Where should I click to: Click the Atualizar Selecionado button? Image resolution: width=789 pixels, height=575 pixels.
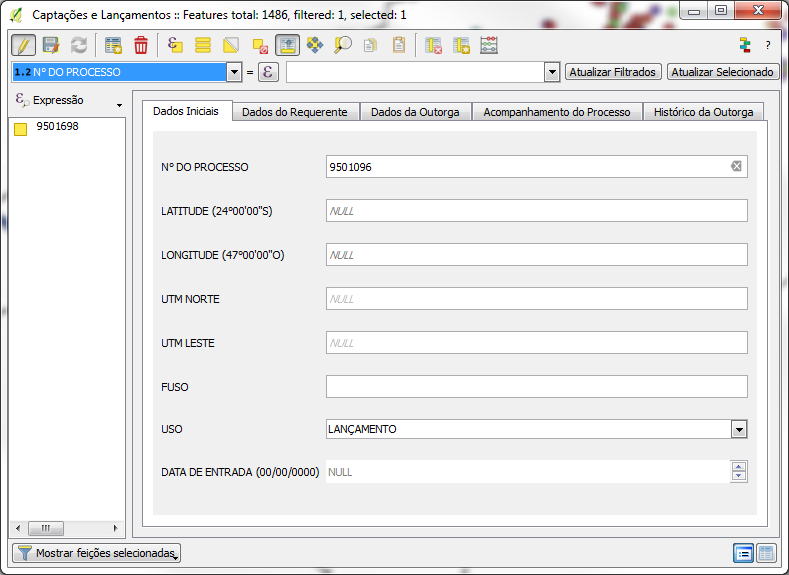(x=723, y=72)
